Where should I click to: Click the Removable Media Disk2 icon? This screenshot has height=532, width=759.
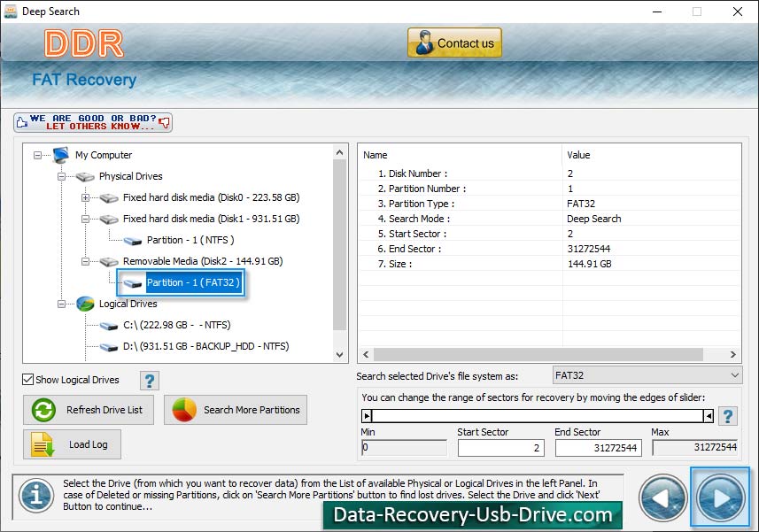click(x=109, y=262)
